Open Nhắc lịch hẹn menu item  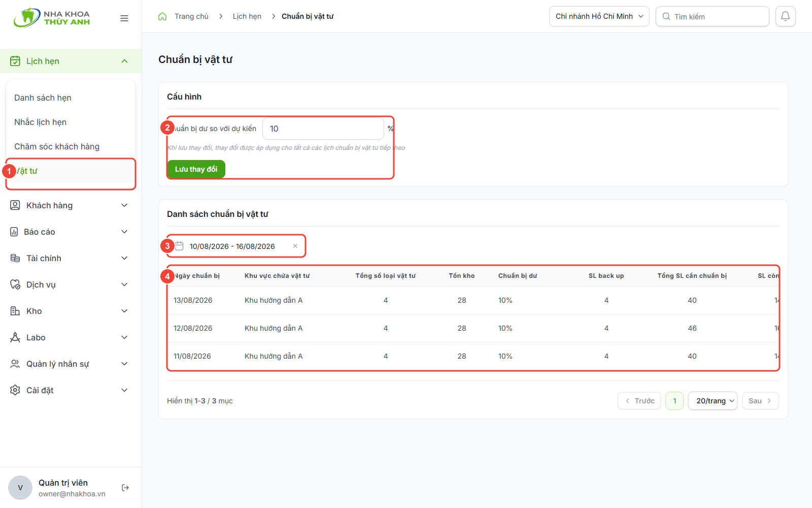point(71,122)
